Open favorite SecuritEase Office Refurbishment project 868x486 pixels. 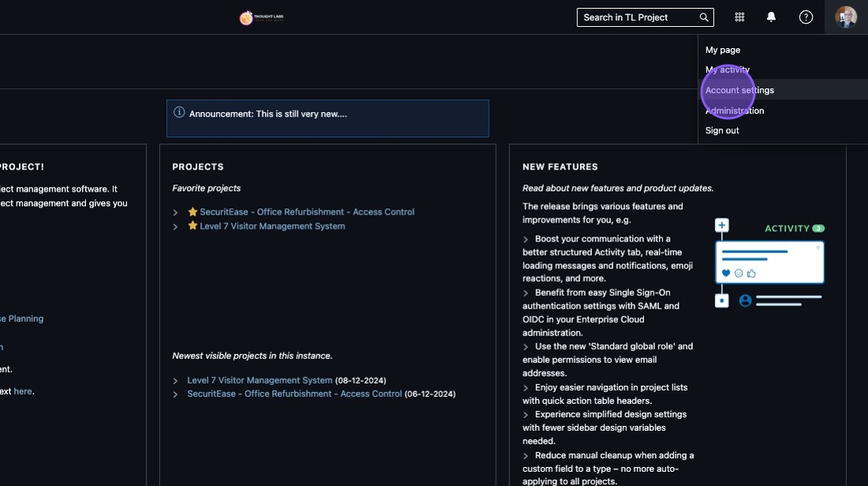(x=307, y=212)
